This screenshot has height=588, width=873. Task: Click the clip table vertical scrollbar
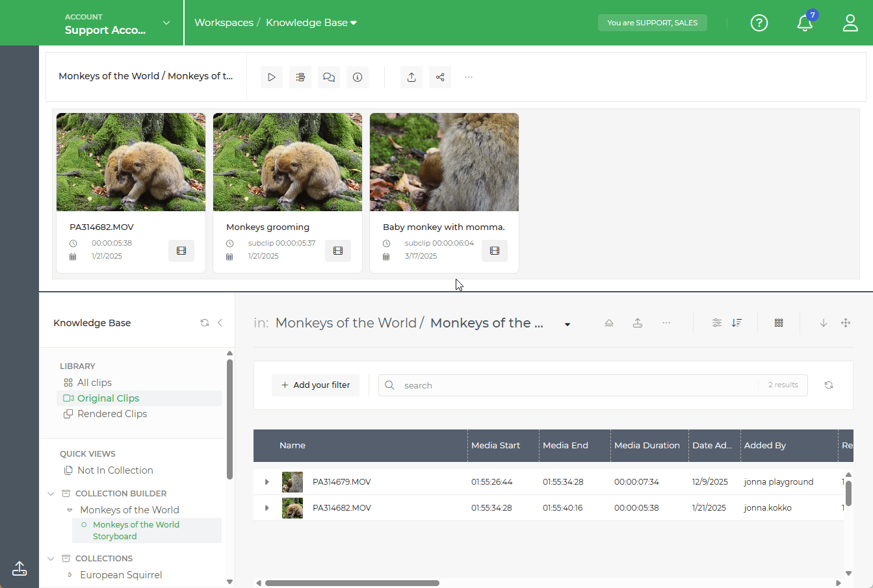pyautogui.click(x=848, y=494)
